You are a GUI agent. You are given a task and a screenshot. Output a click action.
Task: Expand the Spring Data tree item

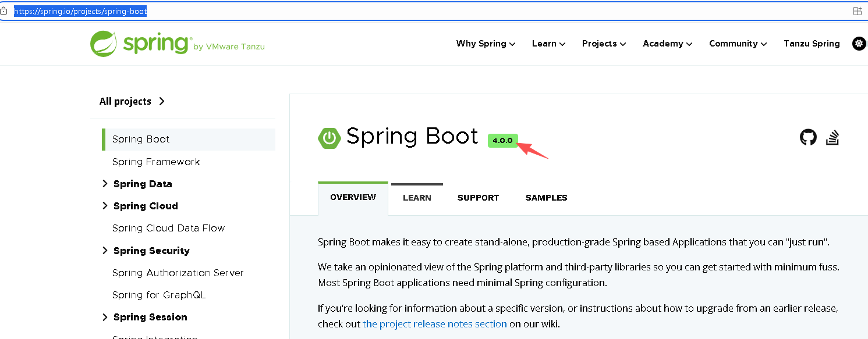coord(105,184)
